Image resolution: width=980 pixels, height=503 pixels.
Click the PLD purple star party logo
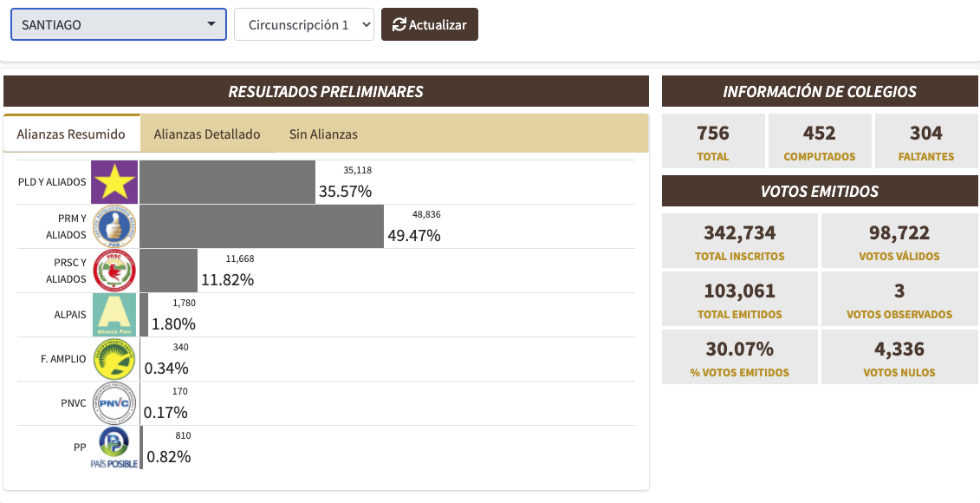[x=114, y=182]
